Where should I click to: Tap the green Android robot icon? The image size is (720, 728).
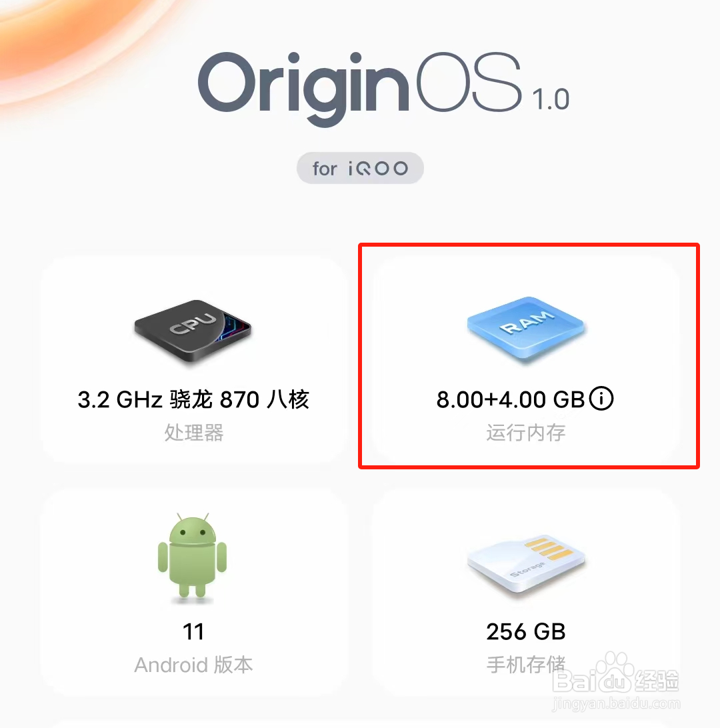click(x=192, y=556)
